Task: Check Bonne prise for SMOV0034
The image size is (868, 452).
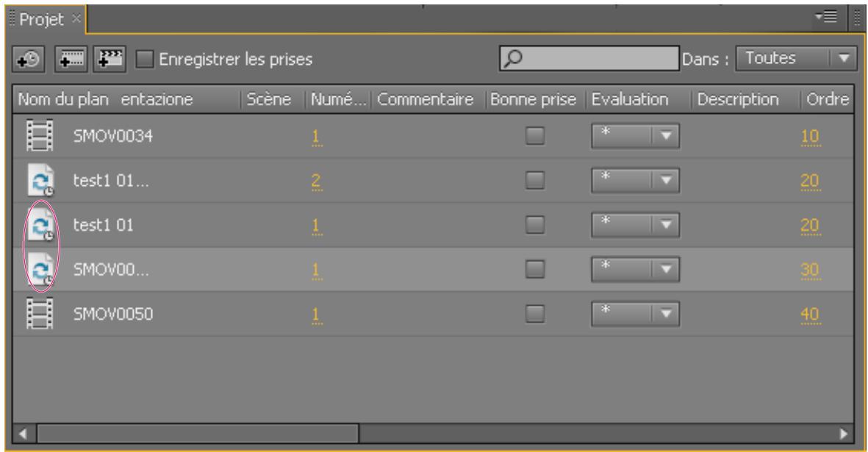Action: (535, 135)
